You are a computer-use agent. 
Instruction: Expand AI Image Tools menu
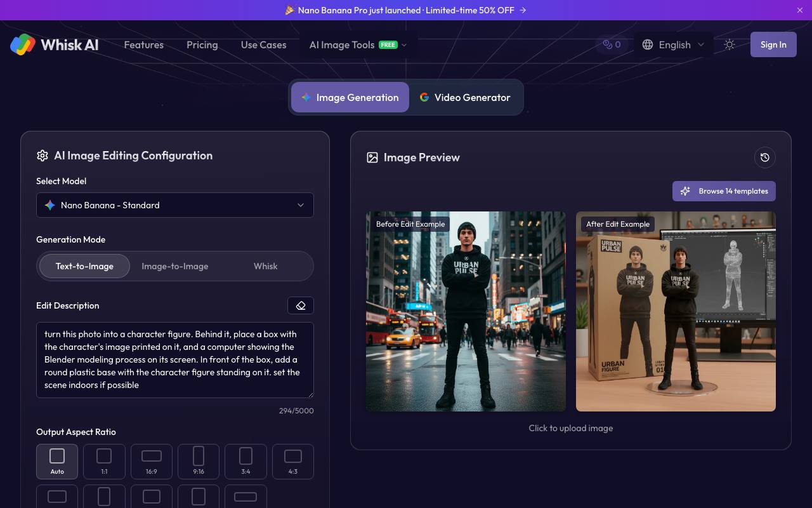358,44
